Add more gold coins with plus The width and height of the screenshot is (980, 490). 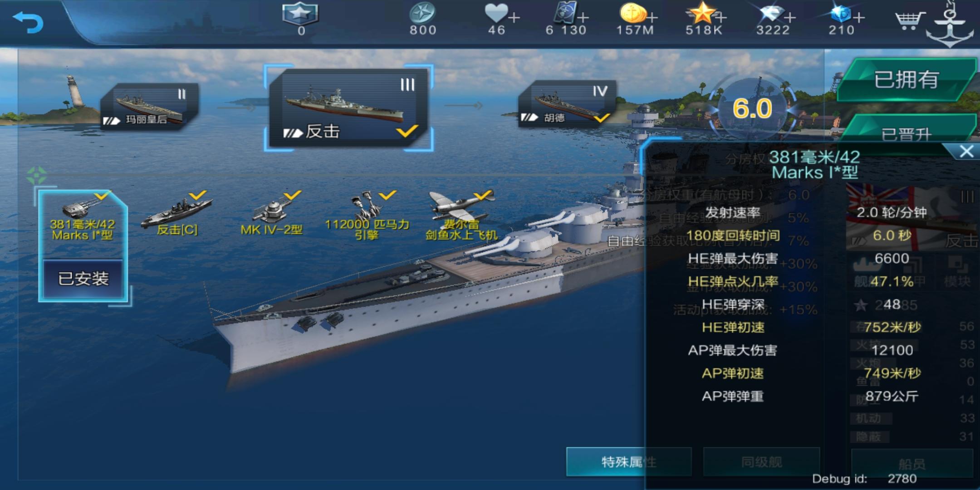(652, 18)
